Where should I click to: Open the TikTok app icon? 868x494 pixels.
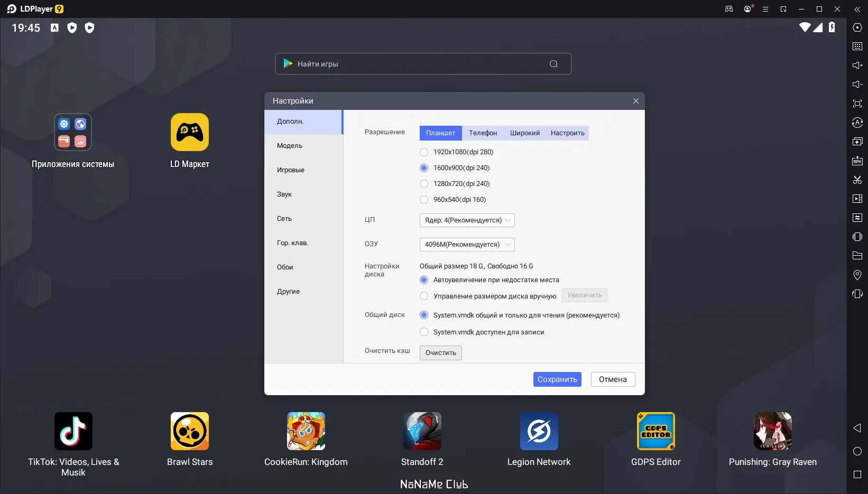(x=73, y=431)
